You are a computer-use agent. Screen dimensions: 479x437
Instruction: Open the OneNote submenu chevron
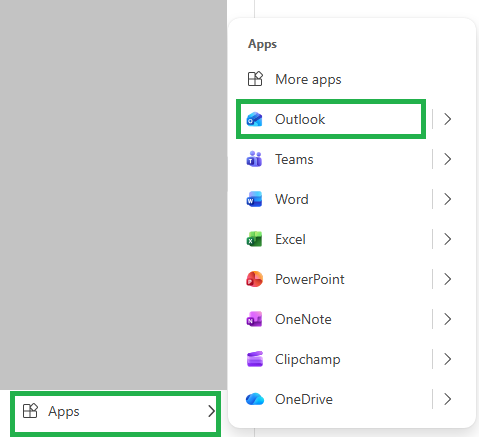[448, 319]
